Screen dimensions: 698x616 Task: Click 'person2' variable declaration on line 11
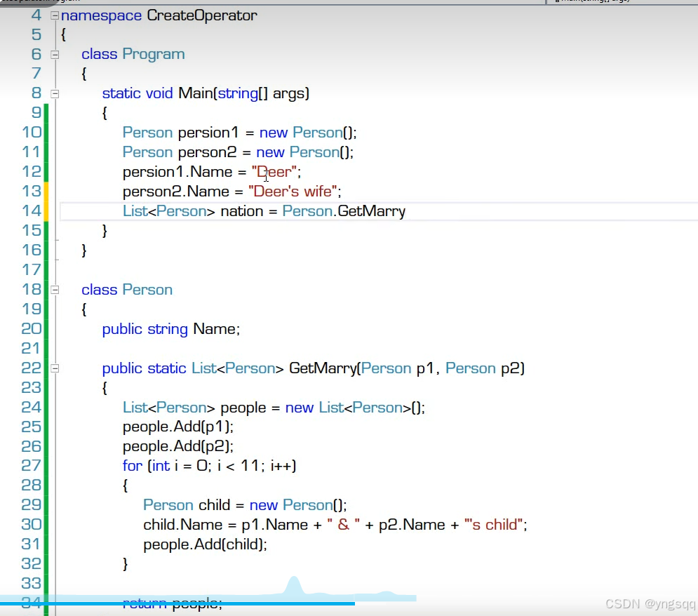click(x=207, y=152)
